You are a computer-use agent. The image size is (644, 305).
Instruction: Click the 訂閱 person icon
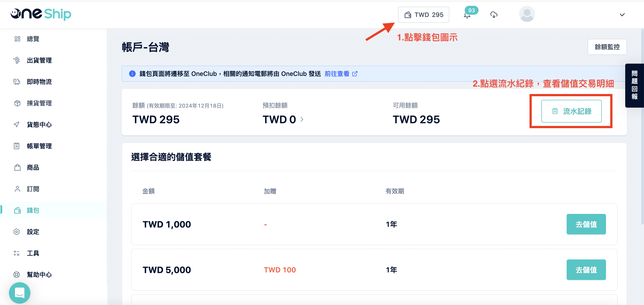(x=17, y=189)
